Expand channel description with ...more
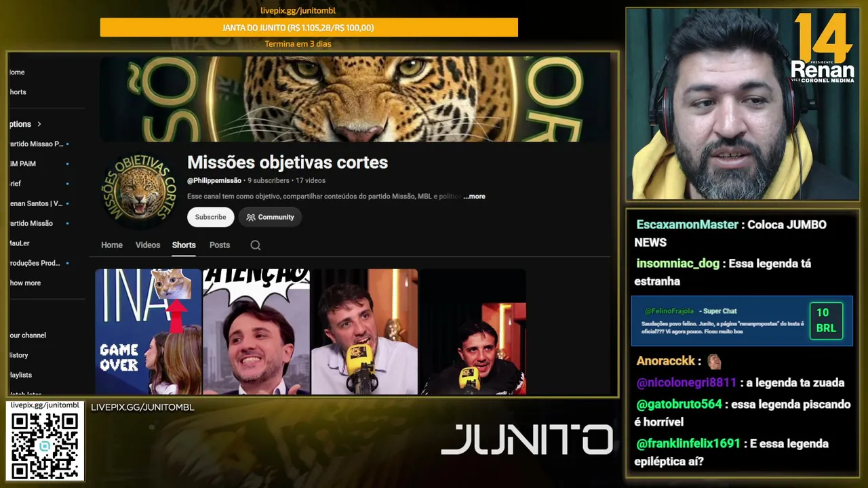 (474, 197)
